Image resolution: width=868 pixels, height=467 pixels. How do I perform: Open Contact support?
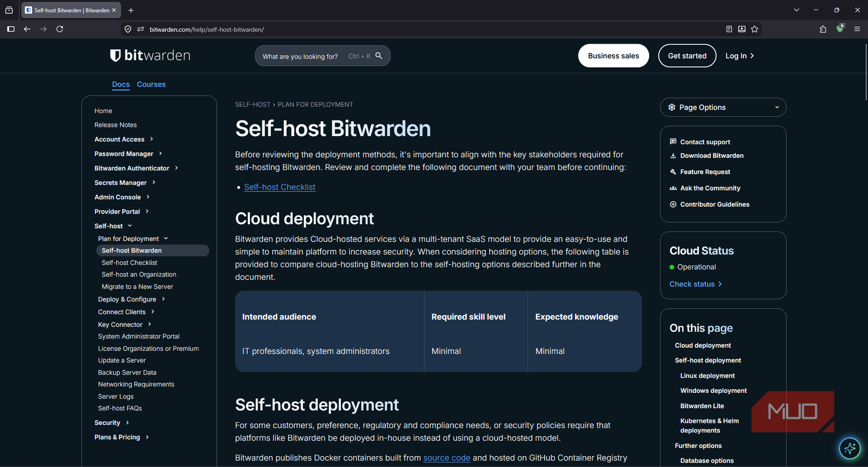700,142
